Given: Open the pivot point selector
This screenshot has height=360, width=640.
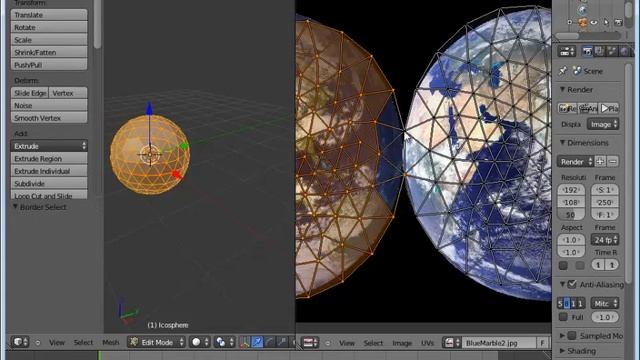Looking at the screenshot, I should pyautogui.click(x=224, y=342).
